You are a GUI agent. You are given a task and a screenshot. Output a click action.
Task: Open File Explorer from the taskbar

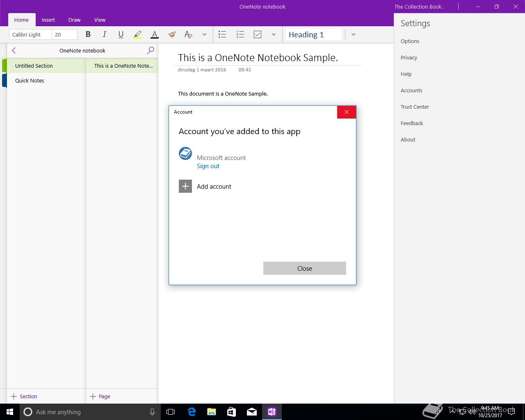coord(212,412)
